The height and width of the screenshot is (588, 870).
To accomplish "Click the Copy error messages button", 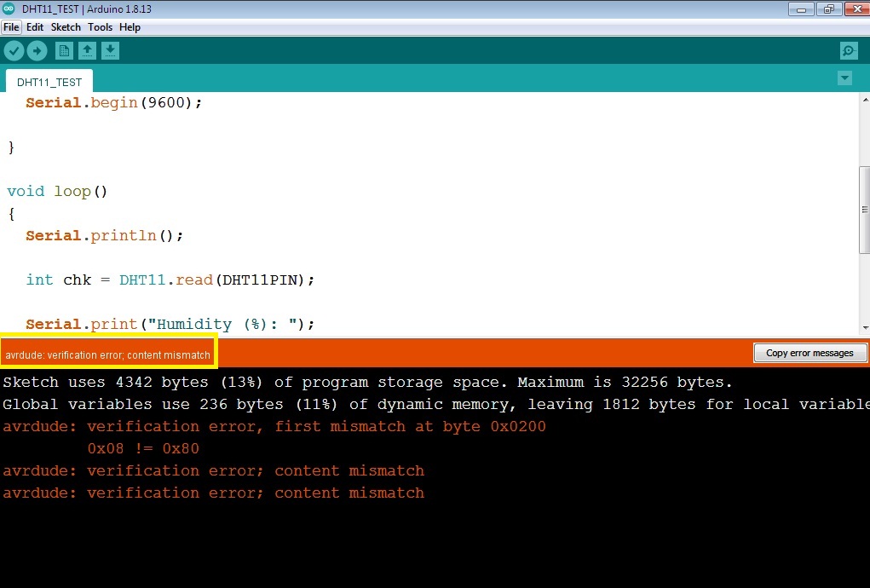I will pos(810,353).
